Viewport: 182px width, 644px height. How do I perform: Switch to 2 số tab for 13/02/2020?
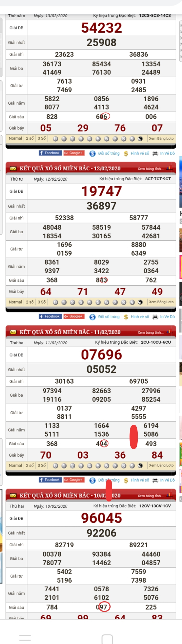30,139
